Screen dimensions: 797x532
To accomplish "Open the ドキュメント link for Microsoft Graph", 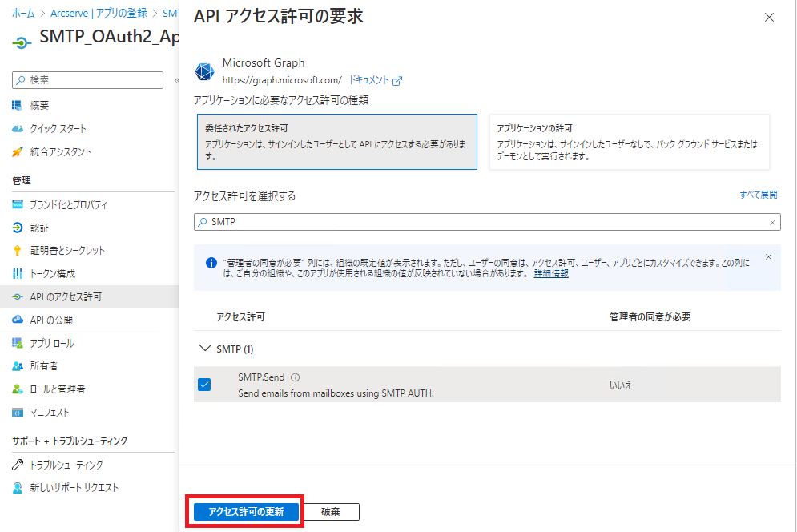I will point(375,80).
